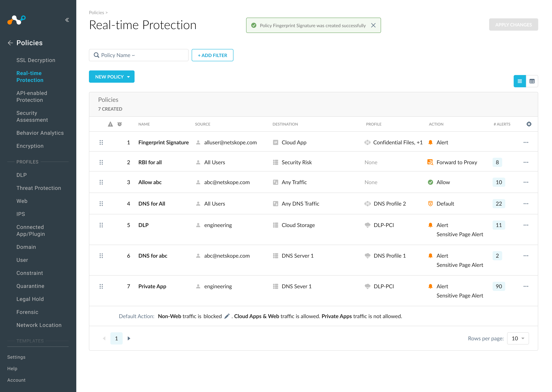The width and height of the screenshot is (552, 392).
Task: Click the back arrow next to Policies
Action: 10,43
